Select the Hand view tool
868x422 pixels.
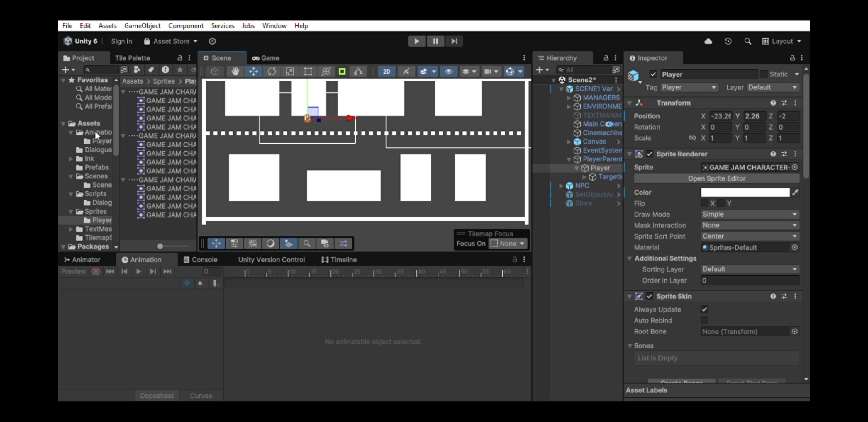pyautogui.click(x=235, y=72)
